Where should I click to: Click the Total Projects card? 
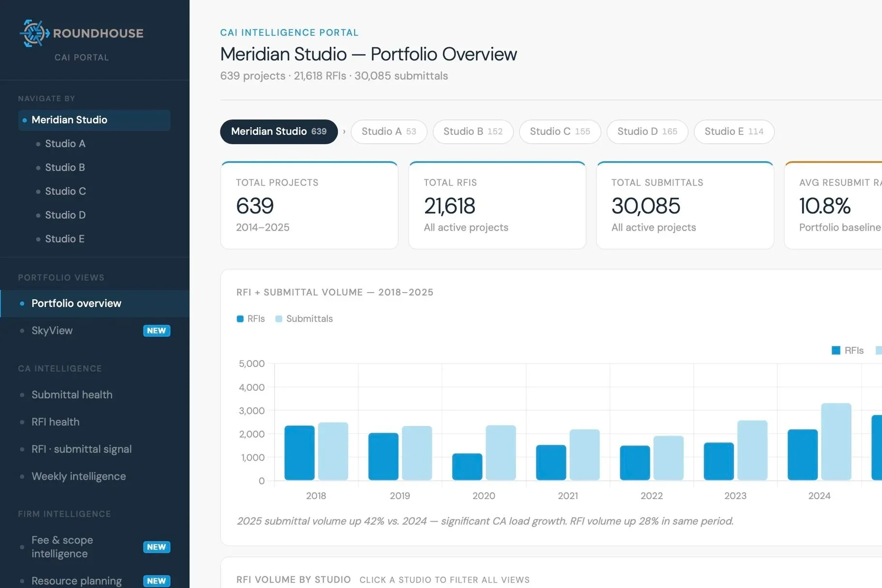click(x=309, y=206)
